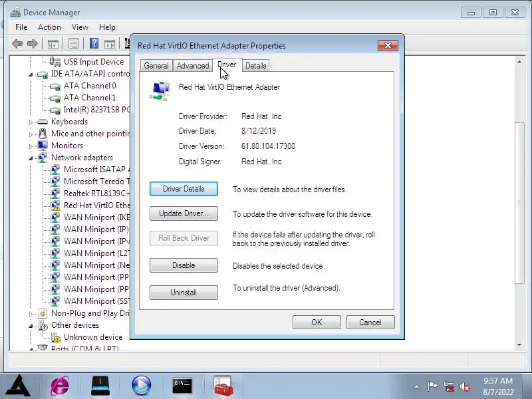Click the Action Center flag tray icon
This screenshot has width=532, height=399.
point(432,386)
